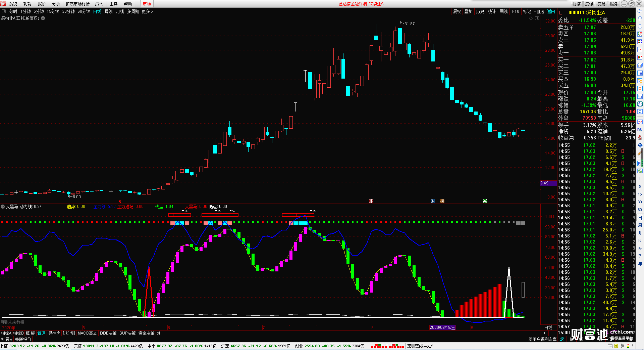
Task: Click the +自选 add to watchlist button
Action: pyautogui.click(x=539, y=11)
